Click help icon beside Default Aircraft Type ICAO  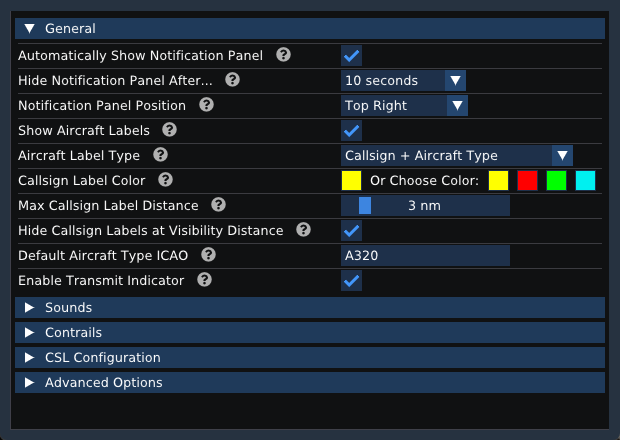(x=208, y=255)
